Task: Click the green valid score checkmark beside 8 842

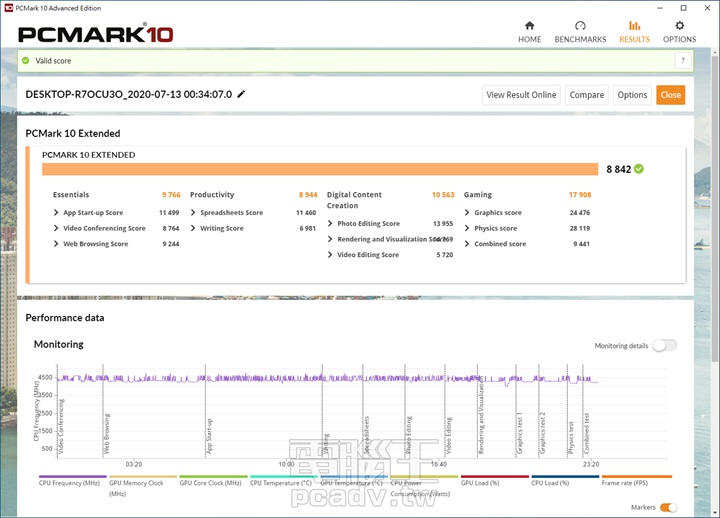Action: pos(639,169)
